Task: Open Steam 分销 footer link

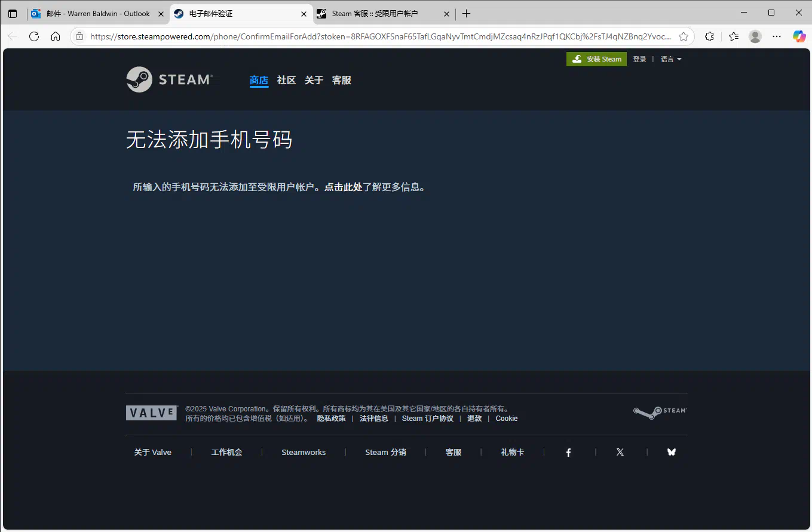Action: coord(386,452)
